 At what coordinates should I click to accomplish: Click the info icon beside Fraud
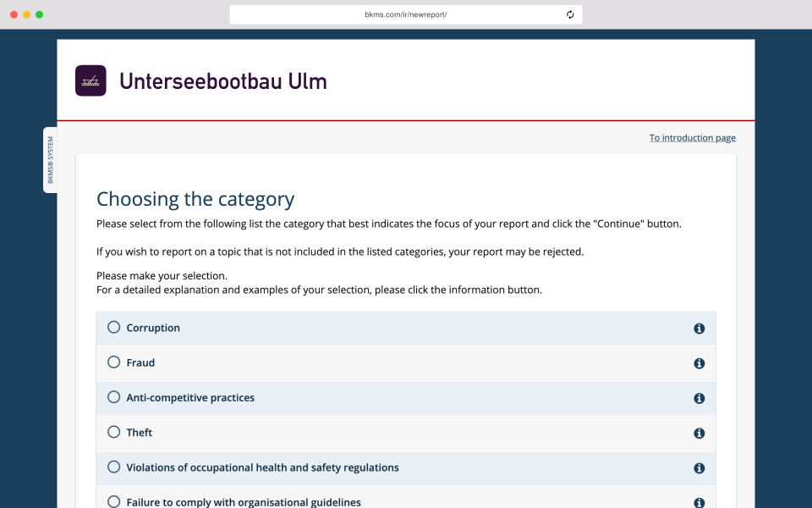pos(699,362)
